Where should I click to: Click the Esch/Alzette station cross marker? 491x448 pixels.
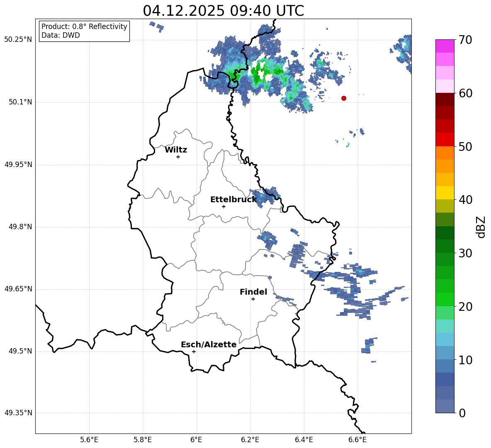click(x=194, y=351)
